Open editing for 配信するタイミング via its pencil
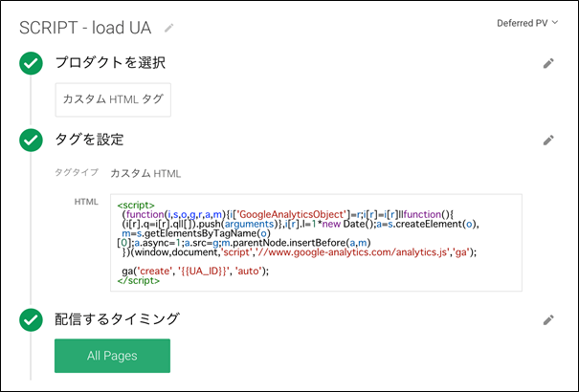Viewport: 579px width, 392px height. click(548, 319)
